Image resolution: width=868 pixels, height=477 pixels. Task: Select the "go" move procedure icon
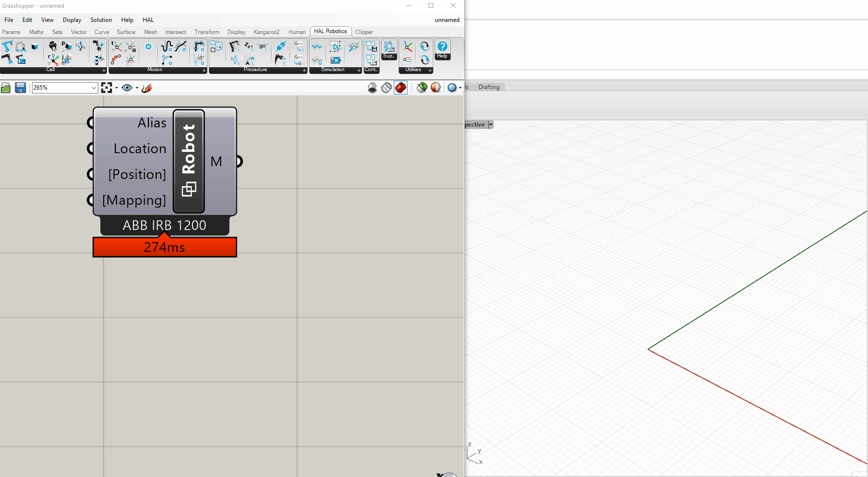coord(263,47)
